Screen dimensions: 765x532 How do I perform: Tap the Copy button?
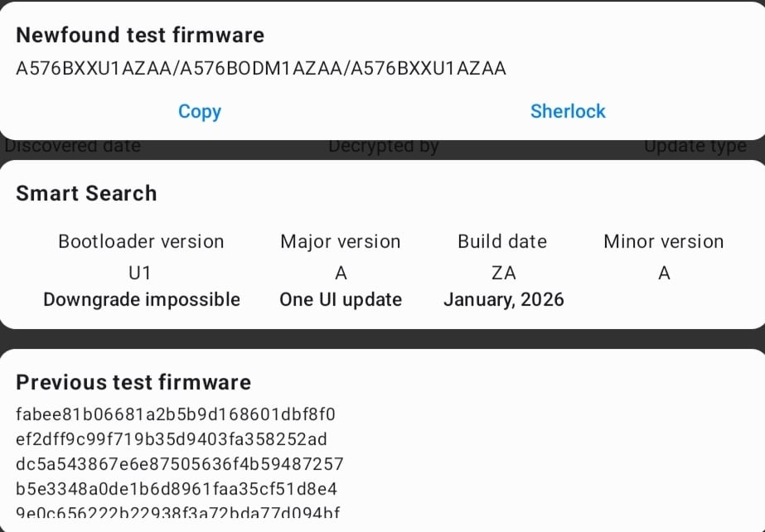(x=200, y=111)
